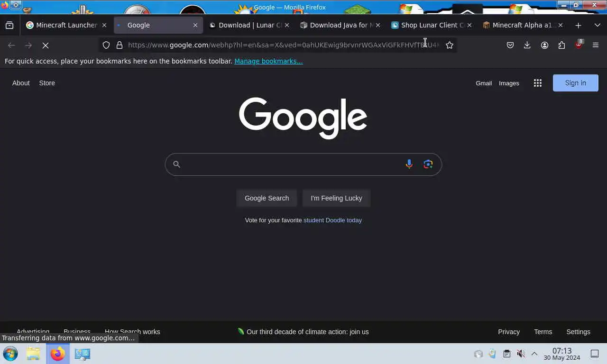Screen dimensions: 607x364
Task: Open the Settings footer menu
Action: click(578, 332)
